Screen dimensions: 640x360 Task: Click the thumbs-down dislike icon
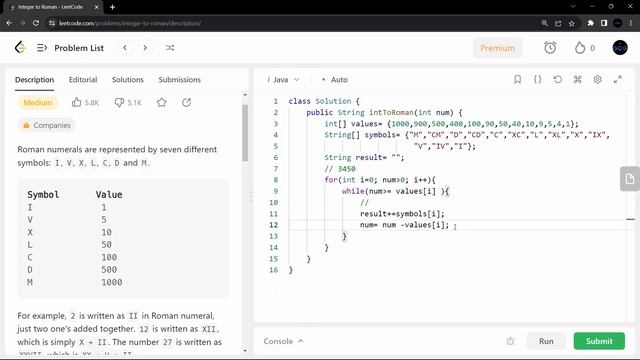click(119, 102)
